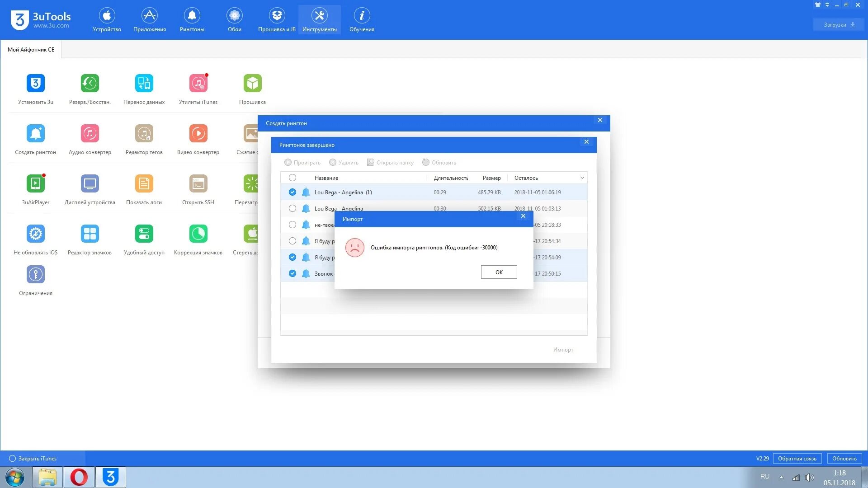Click the iTunes utilities icon
The height and width of the screenshot is (488, 868).
pyautogui.click(x=198, y=84)
